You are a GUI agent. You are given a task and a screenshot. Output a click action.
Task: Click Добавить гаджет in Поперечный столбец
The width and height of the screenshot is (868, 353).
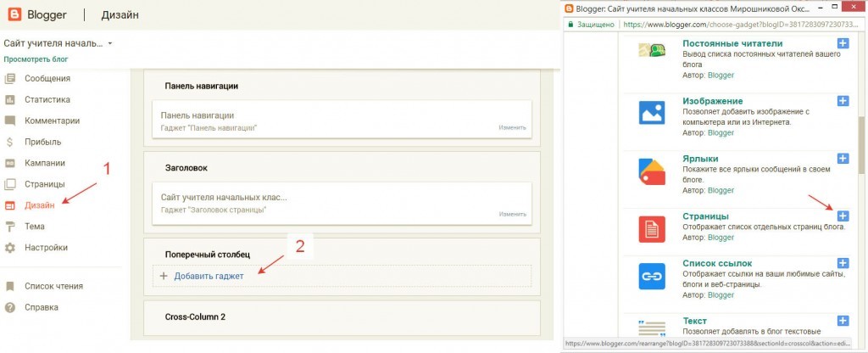coord(209,276)
